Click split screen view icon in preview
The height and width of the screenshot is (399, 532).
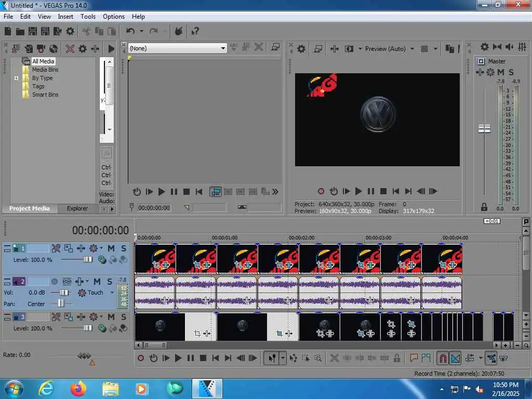[x=349, y=49]
